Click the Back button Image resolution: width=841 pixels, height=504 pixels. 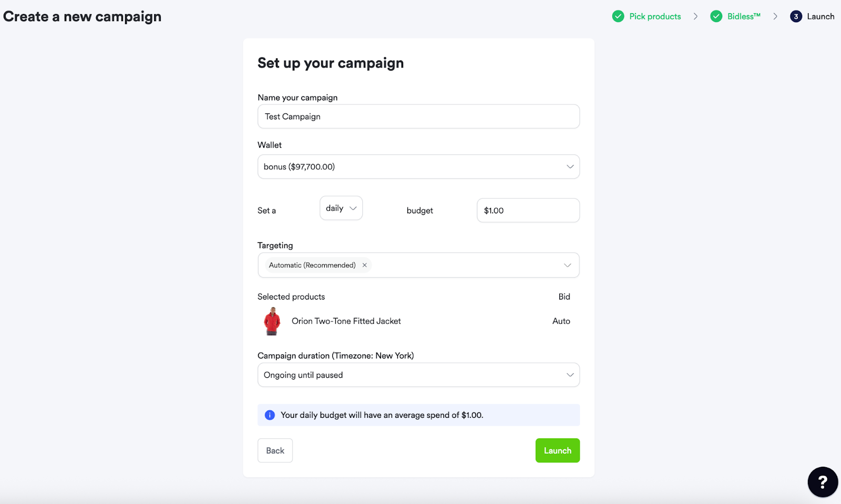click(x=275, y=450)
